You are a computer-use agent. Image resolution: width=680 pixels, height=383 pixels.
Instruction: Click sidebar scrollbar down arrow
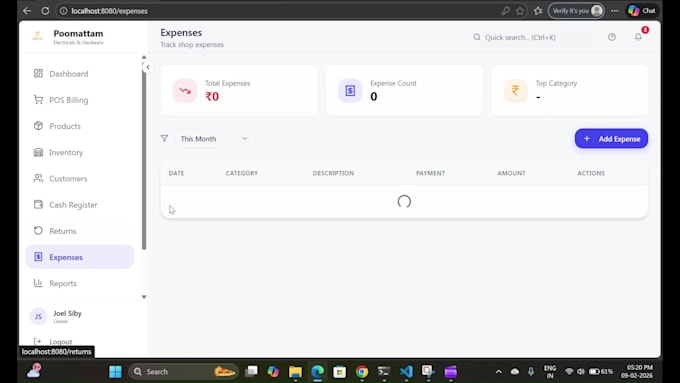pos(144,297)
